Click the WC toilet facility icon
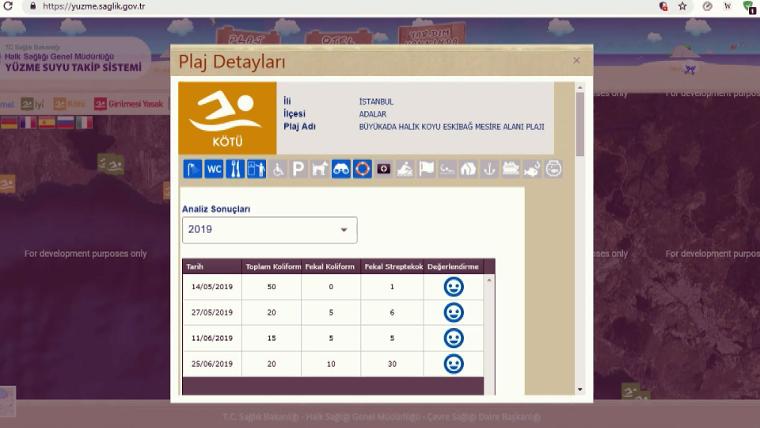Screen dimensions: 760x428 [x=214, y=169]
